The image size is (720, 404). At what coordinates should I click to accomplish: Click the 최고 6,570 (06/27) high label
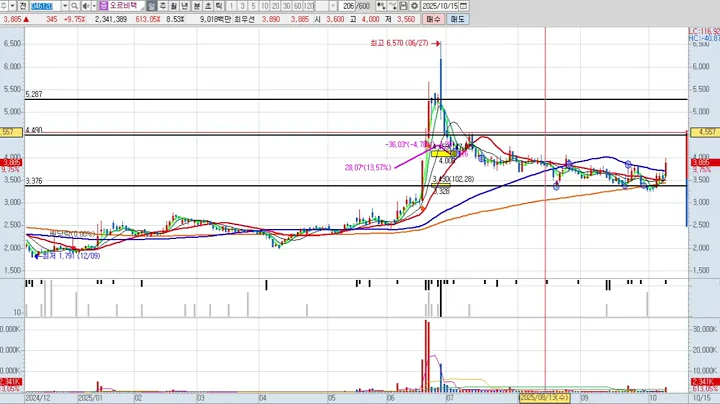click(399, 43)
